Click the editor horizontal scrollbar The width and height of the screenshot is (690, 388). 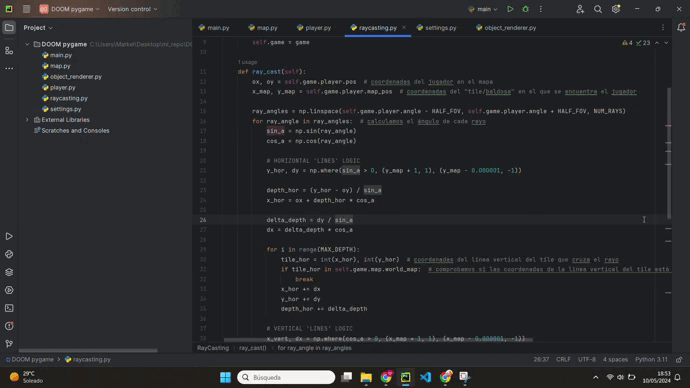tap(378, 340)
